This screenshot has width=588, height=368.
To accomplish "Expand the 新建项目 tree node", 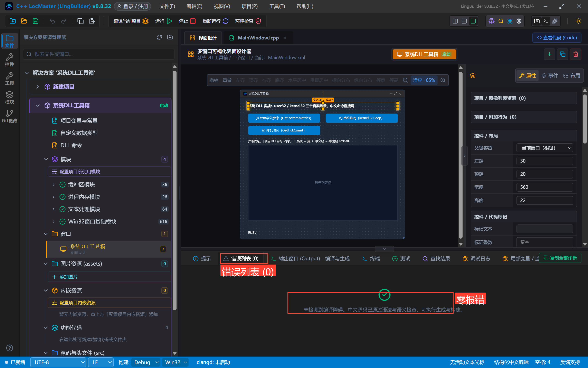I will coord(37,87).
